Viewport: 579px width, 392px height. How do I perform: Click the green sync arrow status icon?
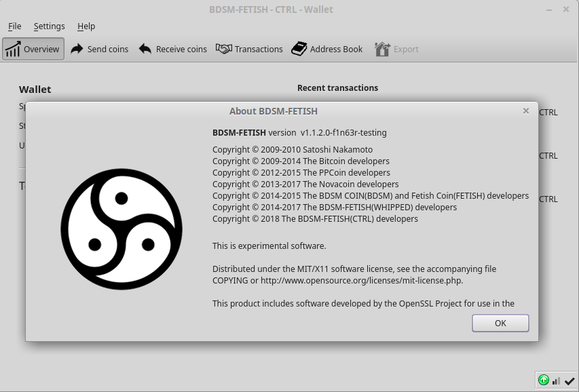pos(543,380)
